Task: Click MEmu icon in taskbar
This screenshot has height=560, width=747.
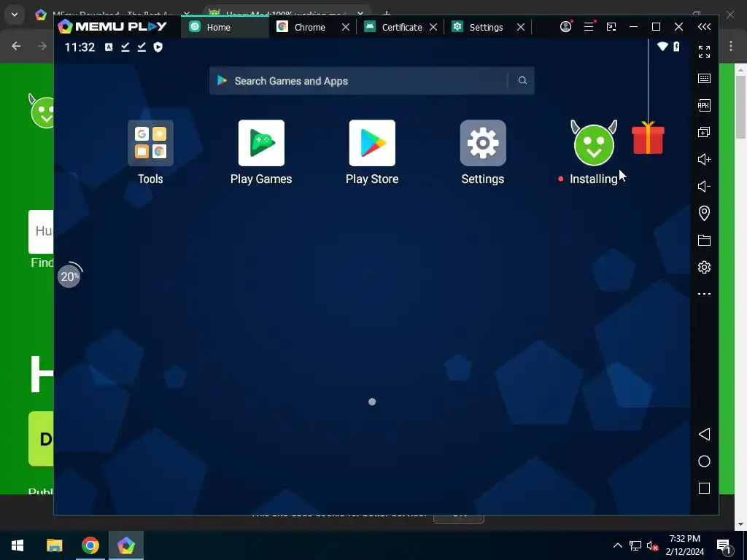Action: 125,545
